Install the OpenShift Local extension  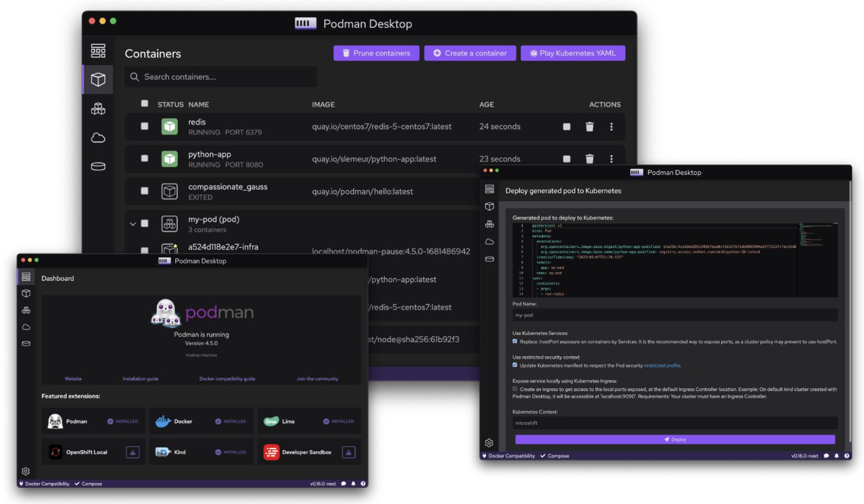(x=133, y=452)
